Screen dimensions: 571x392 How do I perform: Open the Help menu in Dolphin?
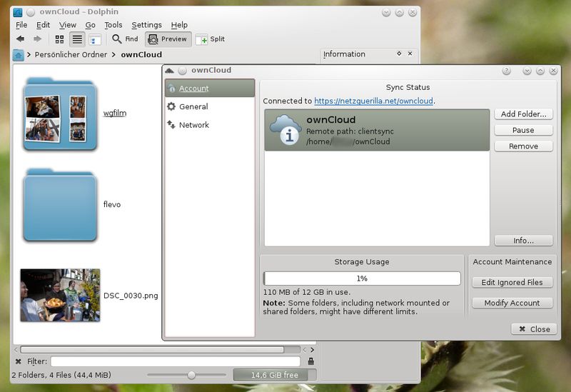tap(179, 25)
